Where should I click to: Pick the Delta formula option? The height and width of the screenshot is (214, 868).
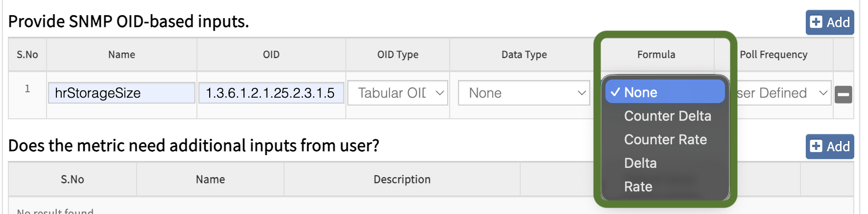640,163
